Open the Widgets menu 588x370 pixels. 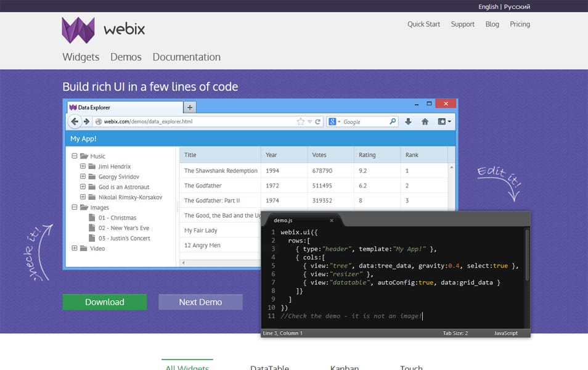pyautogui.click(x=81, y=57)
